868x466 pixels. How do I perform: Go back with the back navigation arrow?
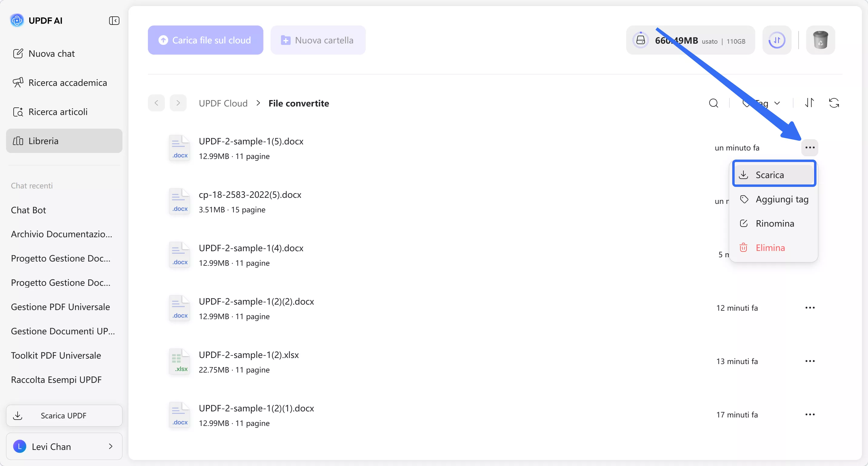click(x=156, y=103)
